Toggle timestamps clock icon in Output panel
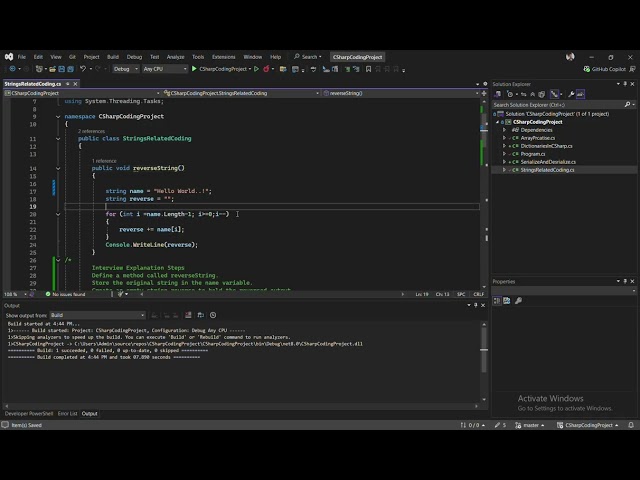This screenshot has width=640, height=480. pos(213,315)
